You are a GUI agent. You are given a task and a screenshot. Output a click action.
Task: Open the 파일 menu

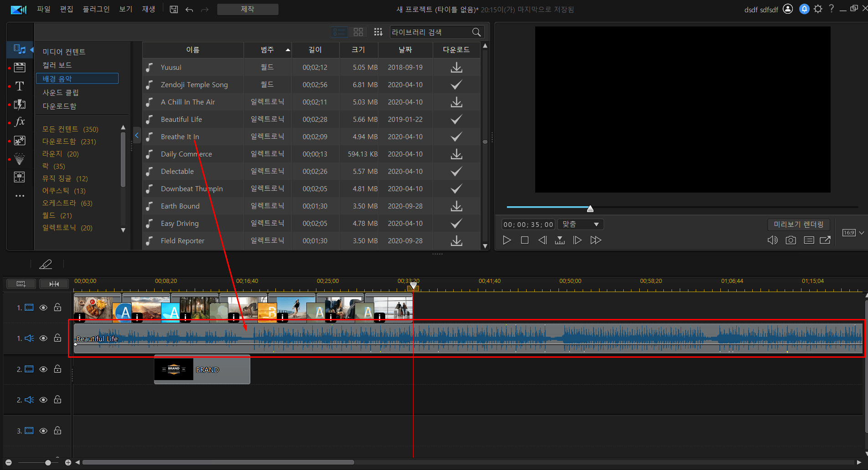tap(44, 9)
